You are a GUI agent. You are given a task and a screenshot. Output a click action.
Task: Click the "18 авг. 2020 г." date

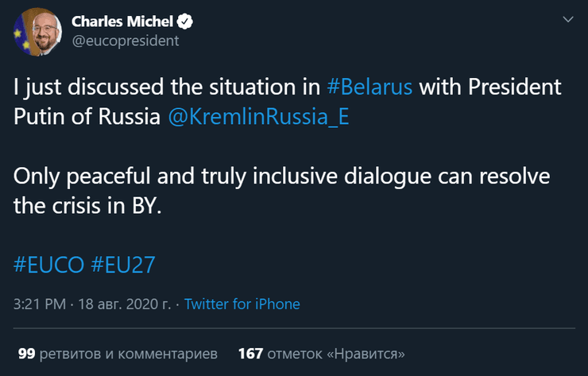(126, 304)
